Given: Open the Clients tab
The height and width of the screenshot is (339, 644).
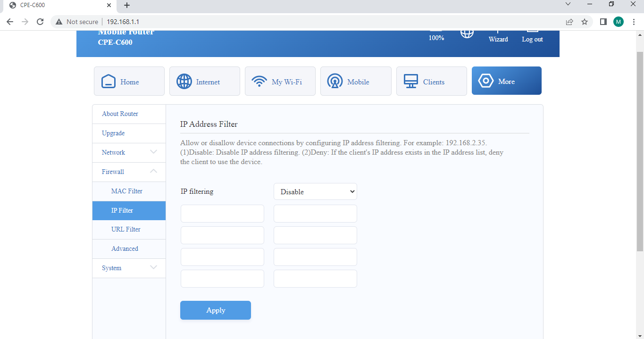Looking at the screenshot, I should point(432,81).
